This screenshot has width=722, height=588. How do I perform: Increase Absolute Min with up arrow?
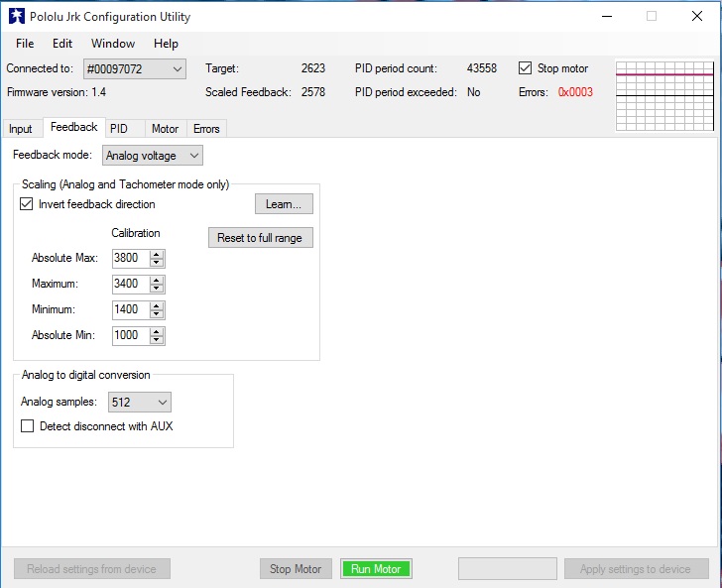click(157, 331)
